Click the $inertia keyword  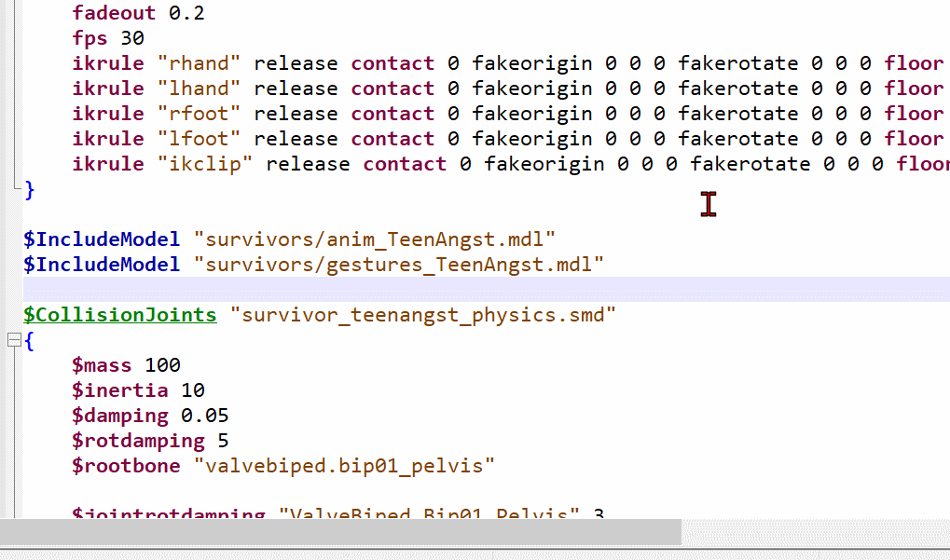tap(119, 390)
